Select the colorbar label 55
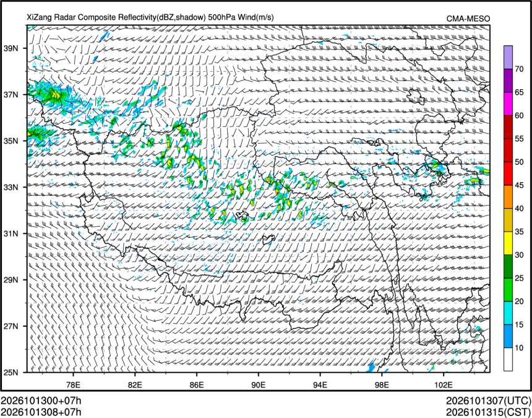This screenshot has width=532, height=418. click(519, 139)
